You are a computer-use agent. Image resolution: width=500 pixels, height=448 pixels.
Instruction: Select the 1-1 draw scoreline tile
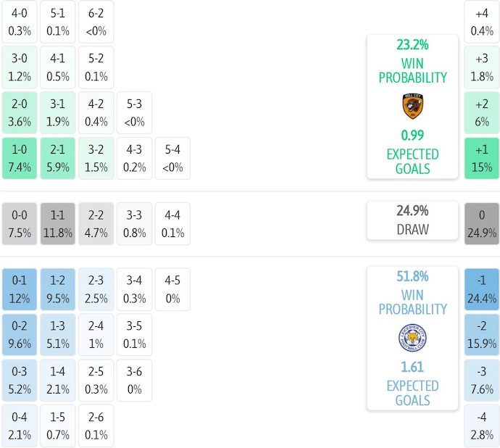57,223
